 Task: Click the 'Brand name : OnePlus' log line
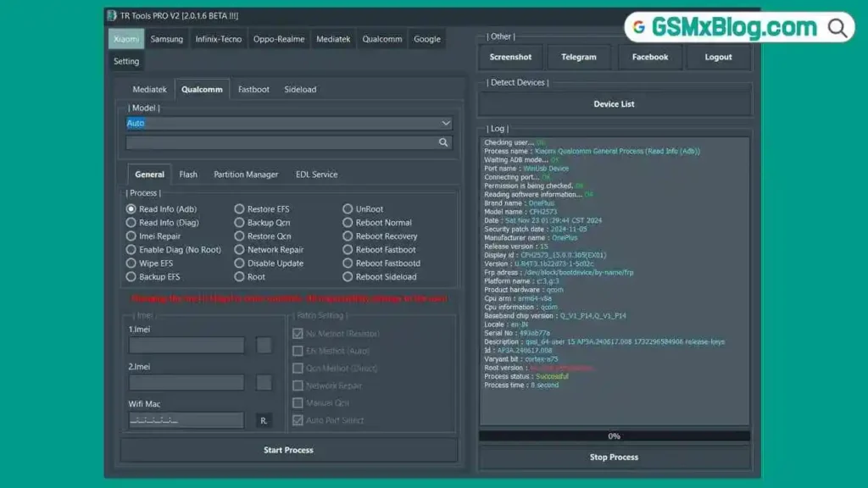point(519,203)
